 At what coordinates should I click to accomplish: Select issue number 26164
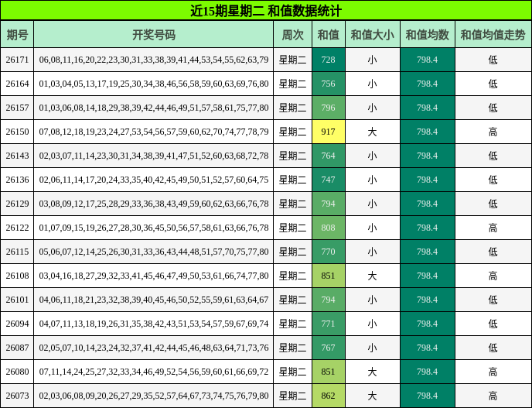pyautogui.click(x=17, y=84)
